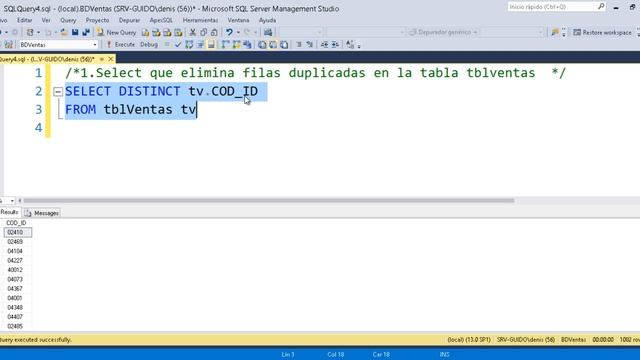Open the Ver menu
This screenshot has height=360, width=640.
(x=46, y=20)
